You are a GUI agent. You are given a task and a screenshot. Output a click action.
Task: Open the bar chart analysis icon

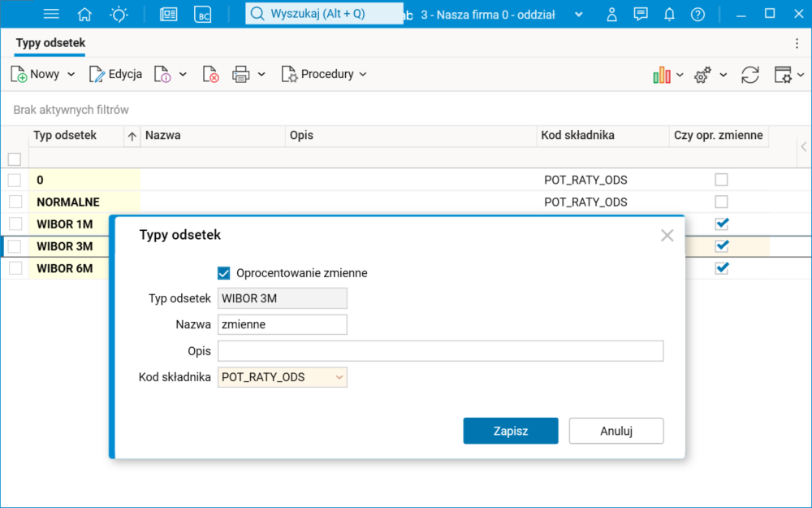662,75
